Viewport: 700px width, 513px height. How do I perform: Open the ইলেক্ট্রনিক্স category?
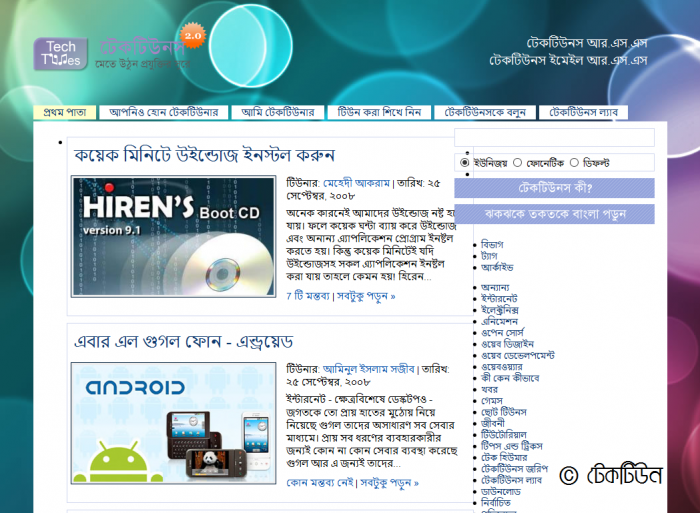click(500, 310)
